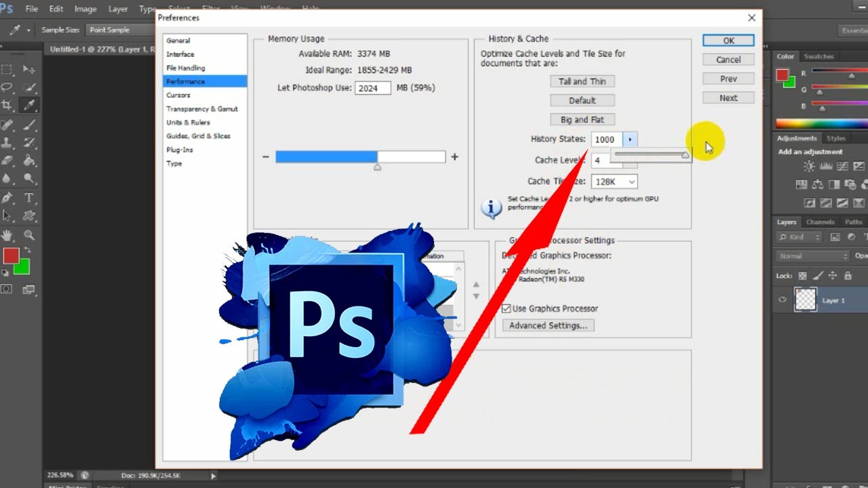
Task: Select the Spot Healing Brush tool
Action: coord(7,125)
